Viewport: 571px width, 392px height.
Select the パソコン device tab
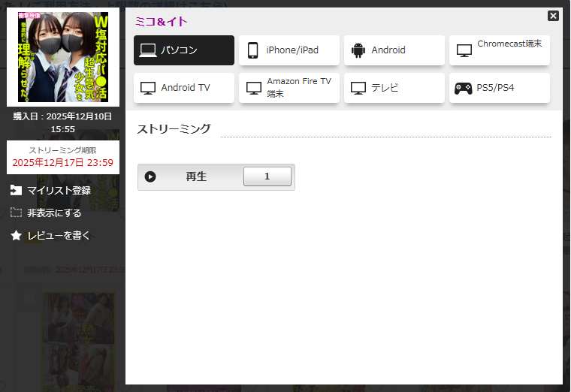(184, 50)
